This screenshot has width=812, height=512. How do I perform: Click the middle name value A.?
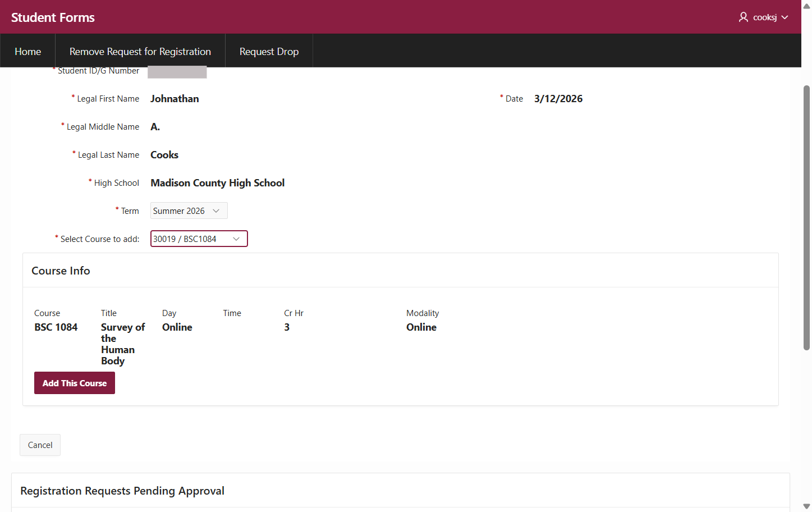pos(155,127)
